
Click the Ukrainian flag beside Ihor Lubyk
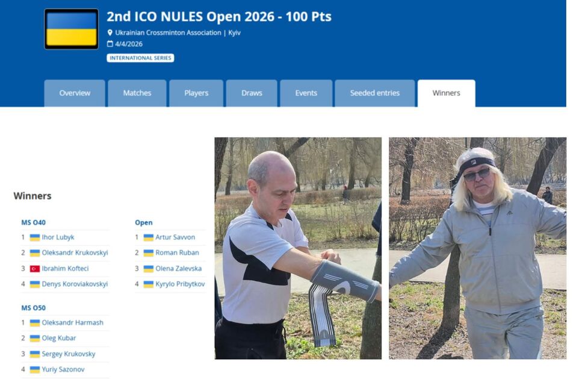(35, 237)
